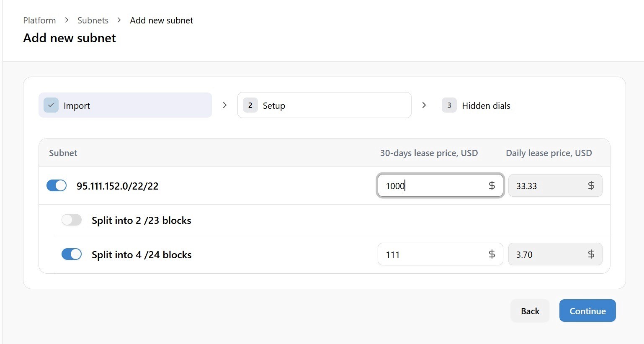Screen dimensions: 644x344
Task: Click the dollar icon next to 3.70
Action: 591,254
